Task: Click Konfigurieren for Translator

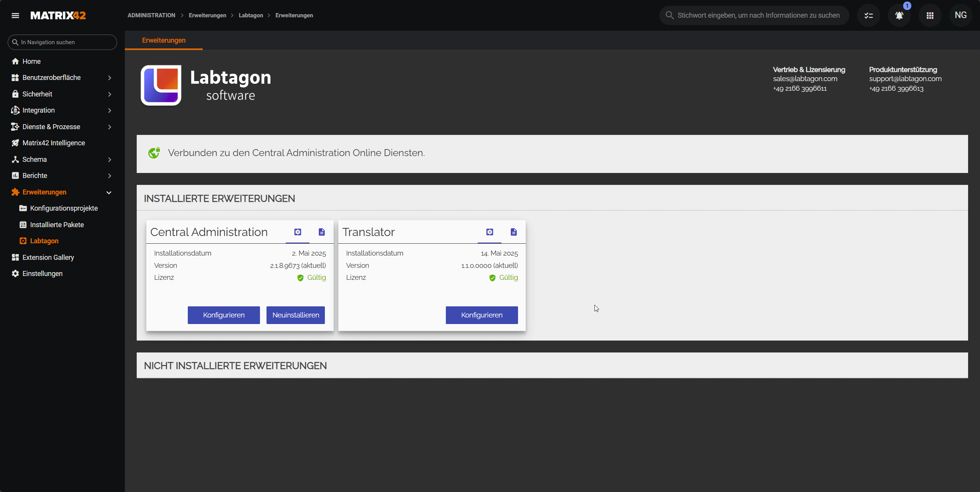Action: [482, 315]
